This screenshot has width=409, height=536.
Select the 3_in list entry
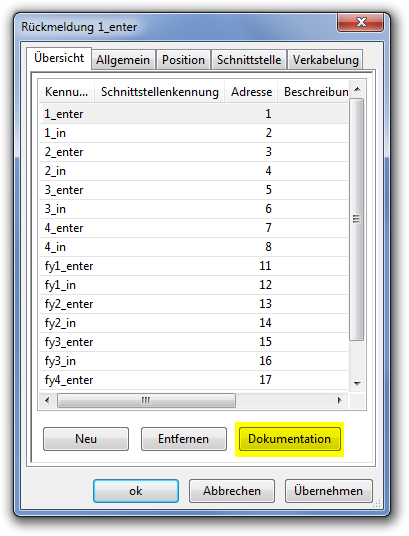point(194,209)
